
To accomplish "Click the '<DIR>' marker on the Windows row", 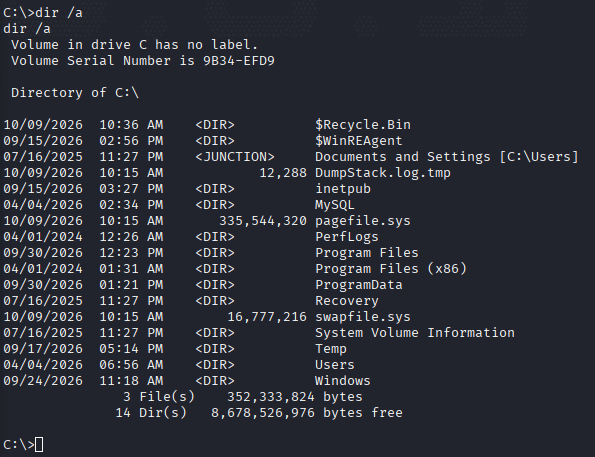I will [215, 381].
